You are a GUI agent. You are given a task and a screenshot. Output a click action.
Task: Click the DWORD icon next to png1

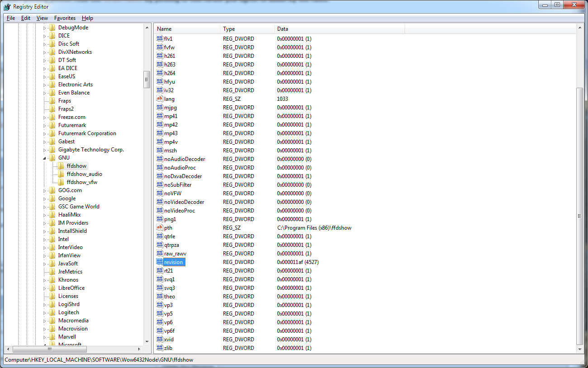(x=159, y=219)
